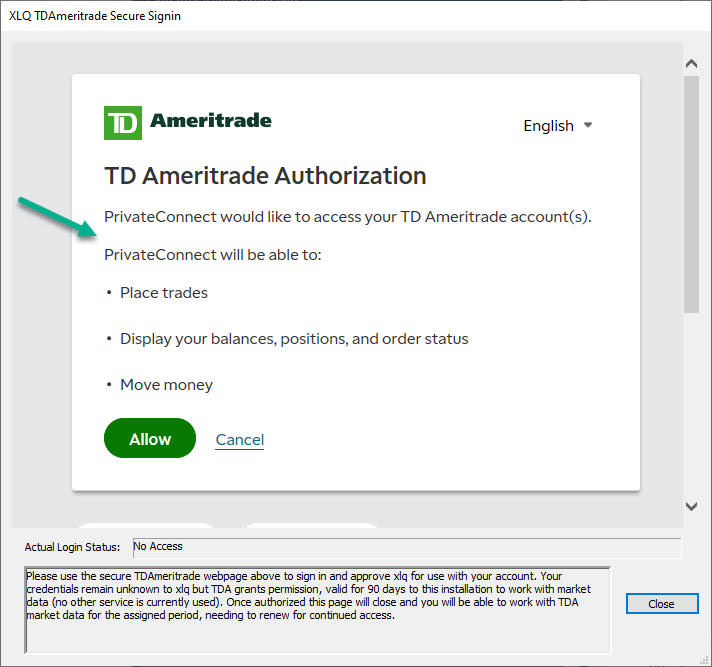Viewport: 712px width, 667px height.
Task: Click the 'Display your balances, positions' text
Action: (x=294, y=339)
